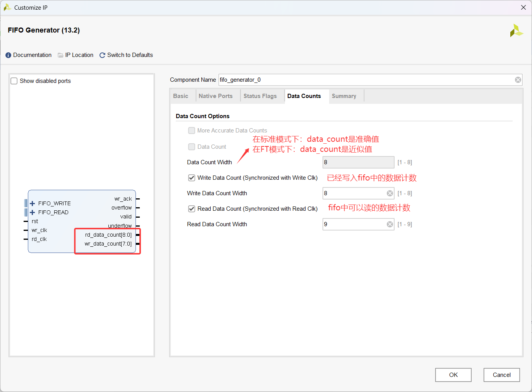Select the overflow port label

click(122, 208)
